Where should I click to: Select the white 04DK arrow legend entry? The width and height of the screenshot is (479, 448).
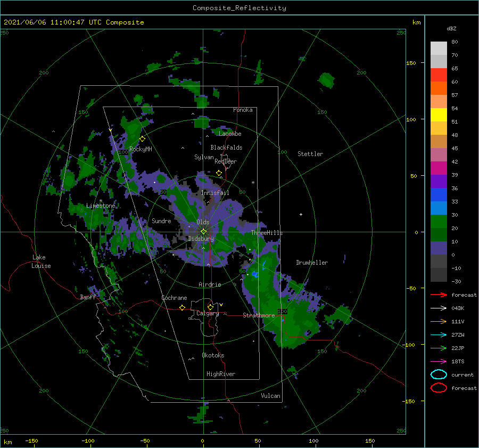click(x=439, y=308)
